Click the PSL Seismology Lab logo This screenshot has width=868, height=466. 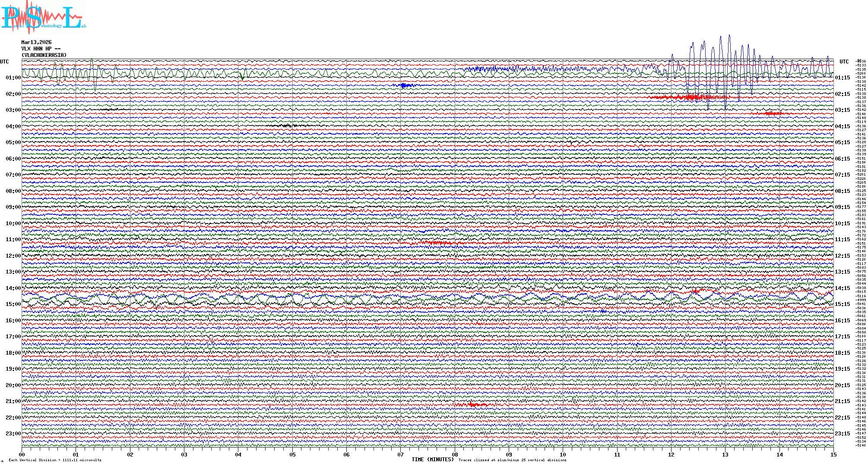point(43,17)
